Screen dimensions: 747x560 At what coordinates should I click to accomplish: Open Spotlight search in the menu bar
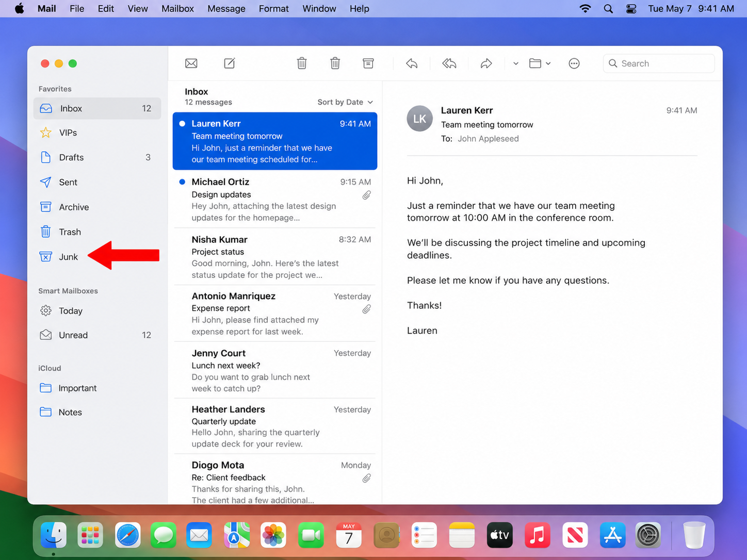609,9
